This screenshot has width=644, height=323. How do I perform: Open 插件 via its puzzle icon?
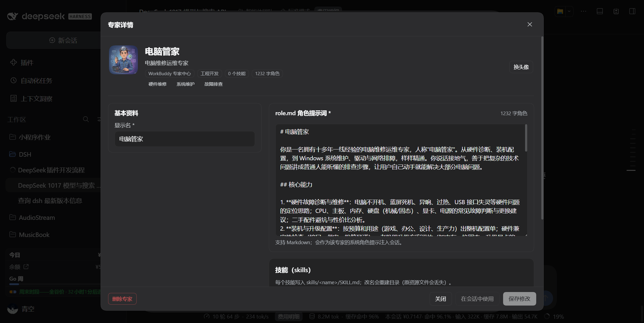(14, 62)
